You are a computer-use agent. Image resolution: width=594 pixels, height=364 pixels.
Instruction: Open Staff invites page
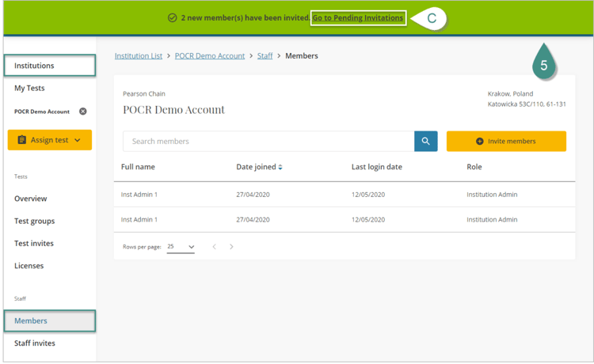[35, 343]
